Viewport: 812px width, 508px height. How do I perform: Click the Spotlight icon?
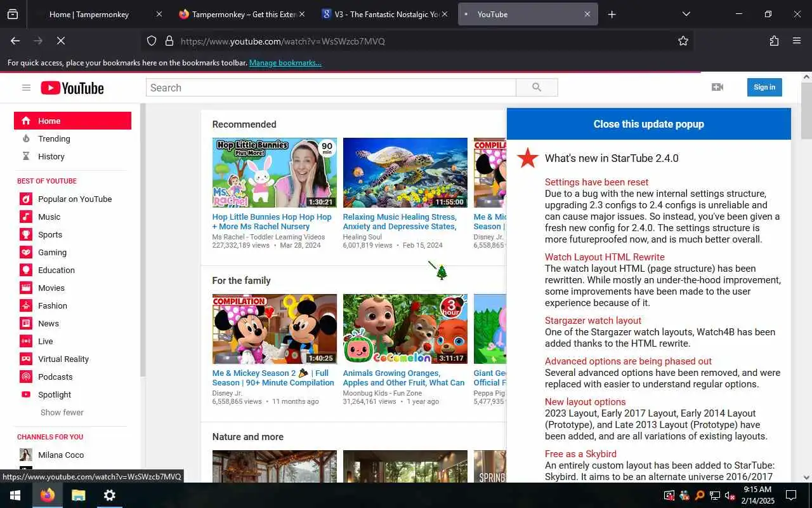26,394
